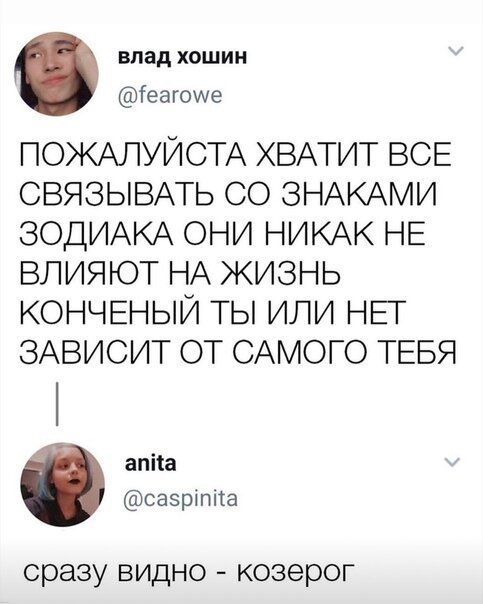Click the влад хошин display name
The height and width of the screenshot is (604, 483).
(182, 58)
